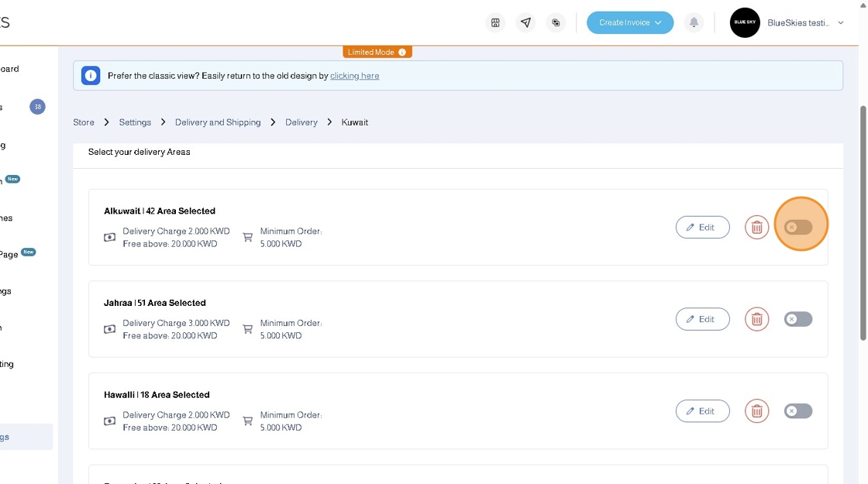Toggle the Alkuwait delivery area switch

pyautogui.click(x=798, y=228)
